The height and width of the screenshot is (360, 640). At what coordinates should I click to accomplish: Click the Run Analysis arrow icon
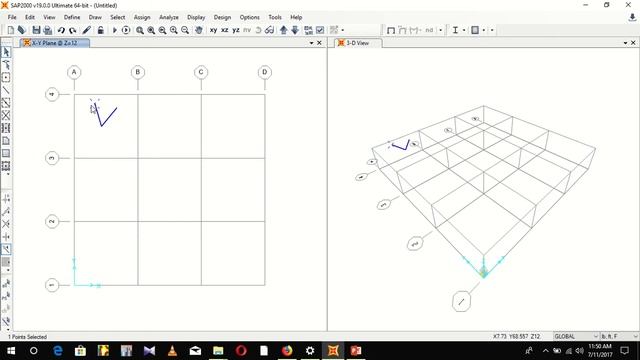(115, 30)
